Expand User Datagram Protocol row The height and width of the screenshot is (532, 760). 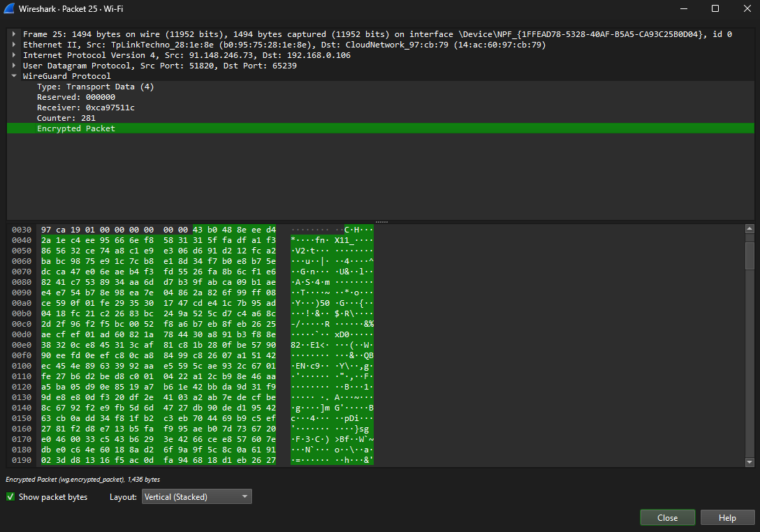(14, 66)
